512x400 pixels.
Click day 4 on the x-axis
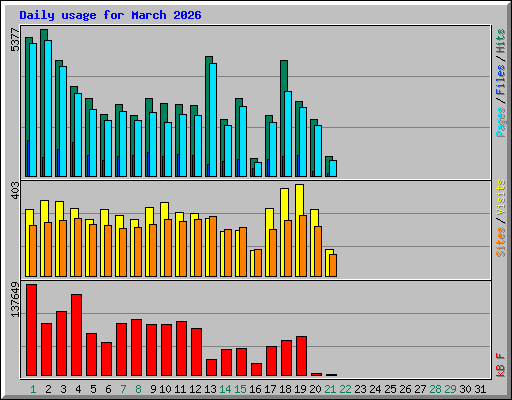point(78,389)
